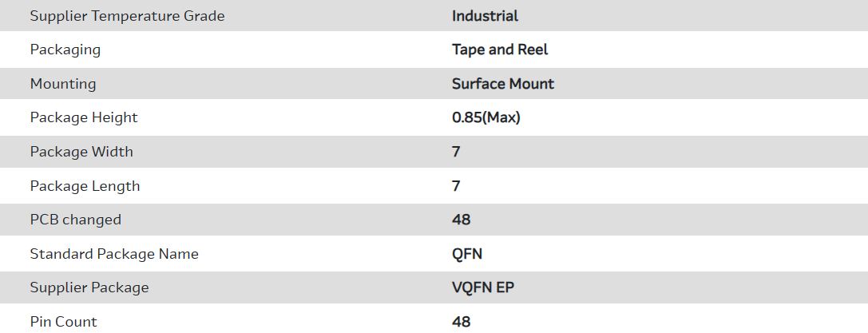The height and width of the screenshot is (333, 868).
Task: Select the QFN package name value
Action: pos(466,254)
